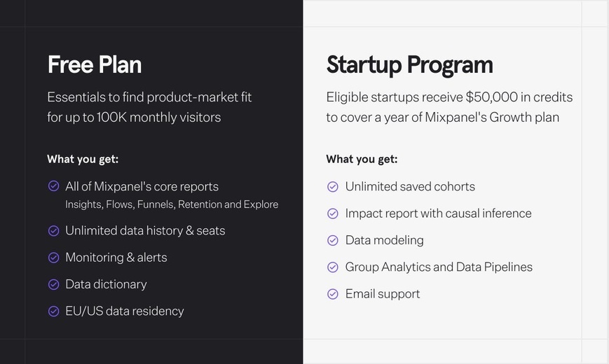Image resolution: width=609 pixels, height=364 pixels.
Task: Click Impact report with causal inference text
Action: click(x=439, y=213)
